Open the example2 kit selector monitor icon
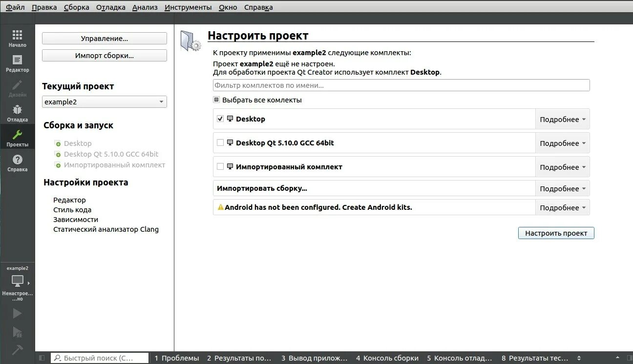633x364 pixels. (18, 282)
